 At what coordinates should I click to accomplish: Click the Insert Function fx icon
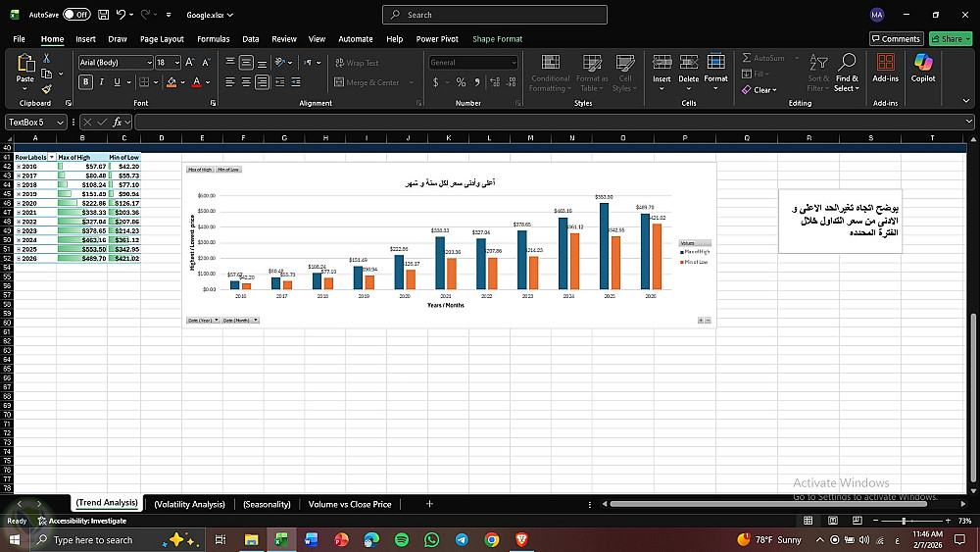117,122
